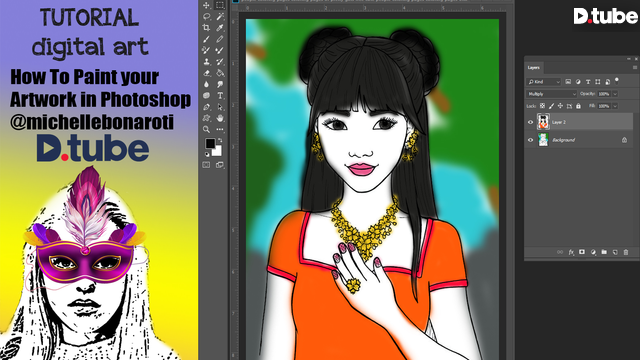Hide the Background layer eye
The height and width of the screenshot is (360, 640).
tap(530, 140)
